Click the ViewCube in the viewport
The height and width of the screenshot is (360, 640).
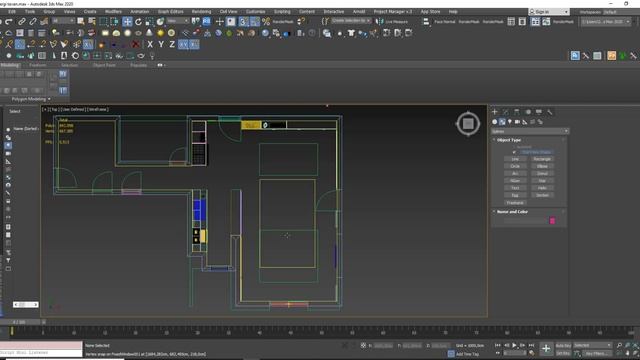(x=468, y=123)
